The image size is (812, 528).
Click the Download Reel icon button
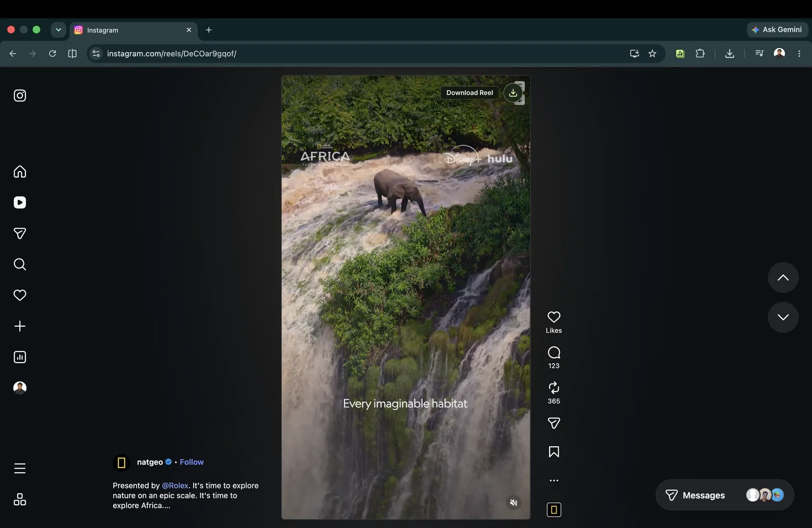tap(513, 93)
